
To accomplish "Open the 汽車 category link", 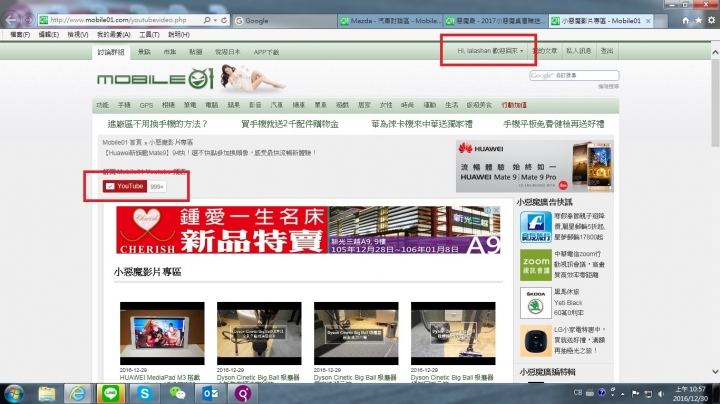I will coord(276,105).
